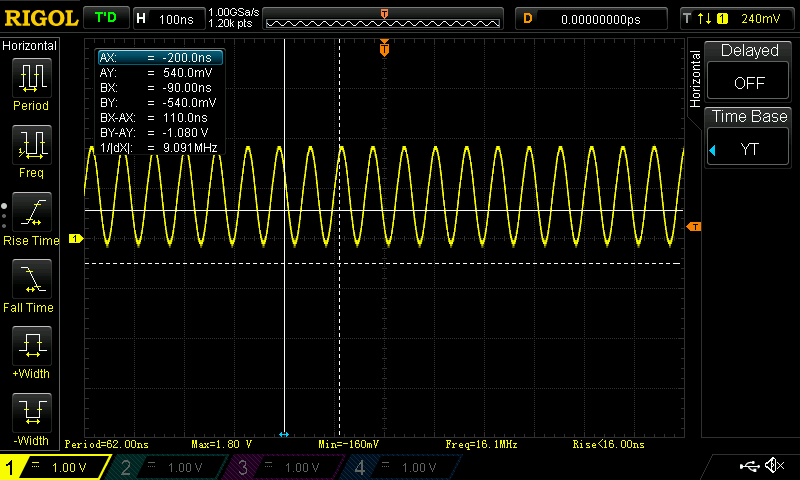Click the waveform memory overview bar

pos(383,19)
